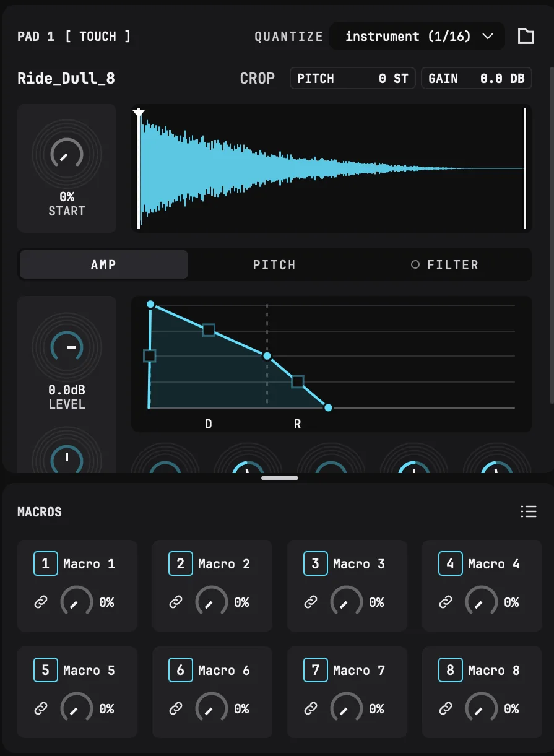Switch to the PITCH envelope tab

274,264
